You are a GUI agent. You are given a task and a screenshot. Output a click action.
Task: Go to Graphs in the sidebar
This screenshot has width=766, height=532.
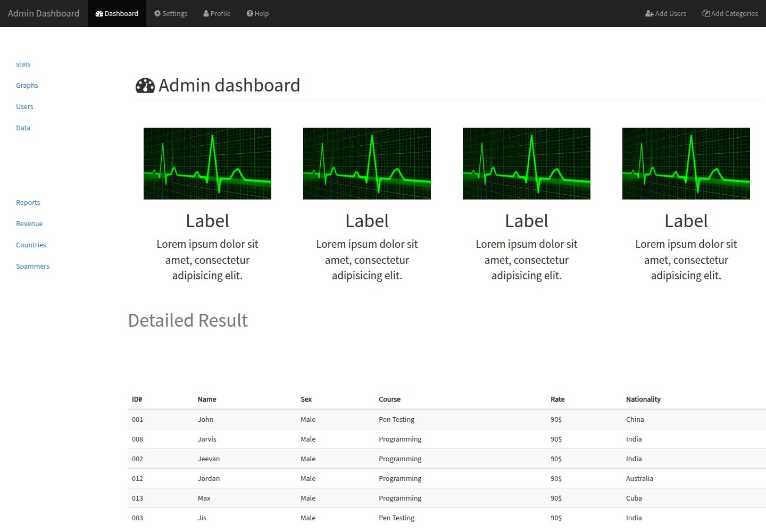27,85
